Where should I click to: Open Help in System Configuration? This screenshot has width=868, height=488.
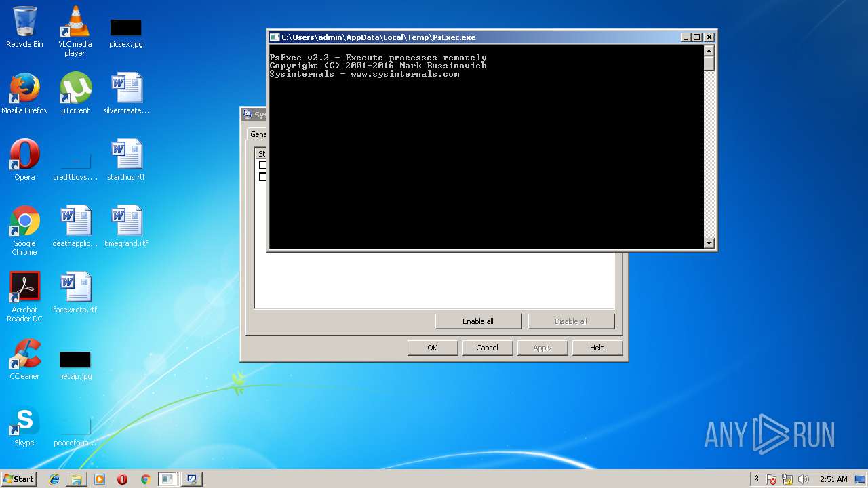pyautogui.click(x=597, y=348)
